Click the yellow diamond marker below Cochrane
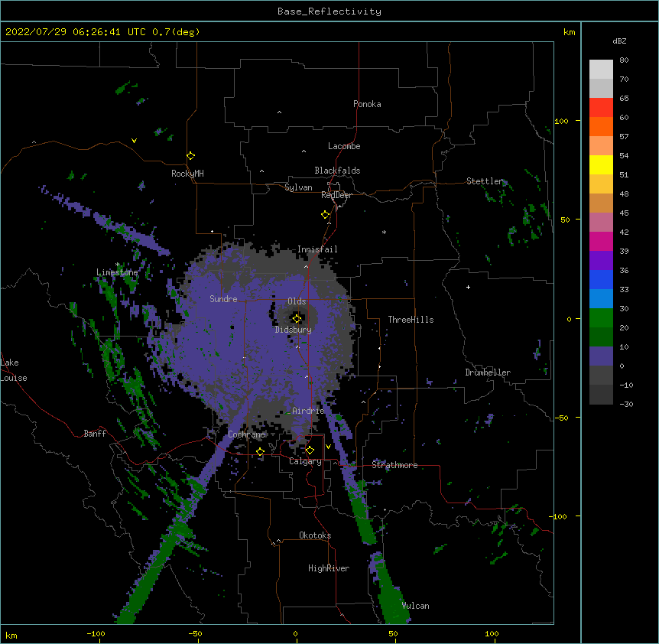Screen dimensions: 659x644 click(260, 452)
